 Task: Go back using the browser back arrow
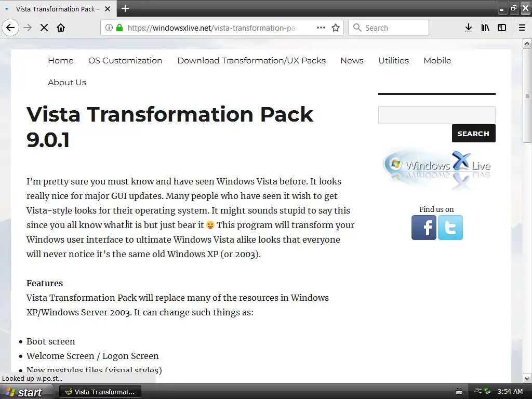point(10,28)
